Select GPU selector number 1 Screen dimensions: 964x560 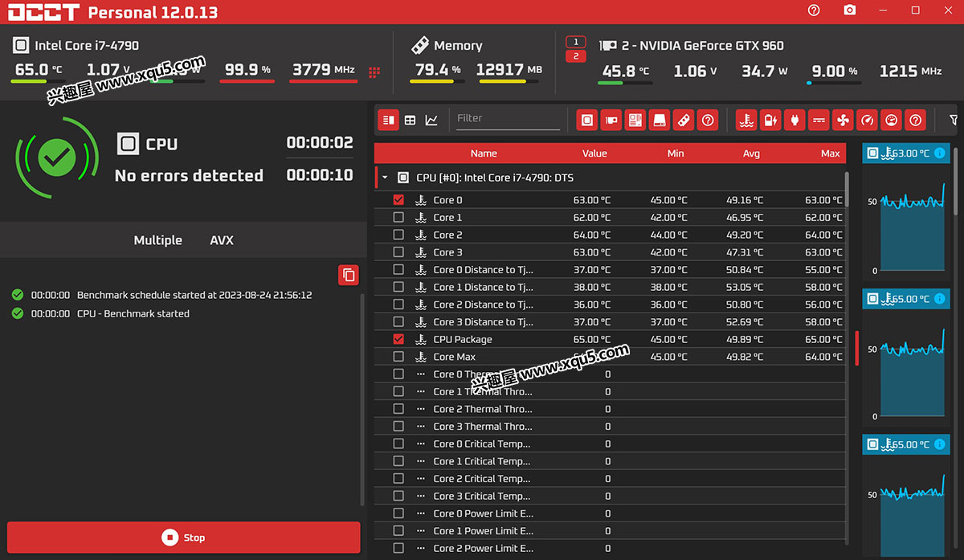575,42
